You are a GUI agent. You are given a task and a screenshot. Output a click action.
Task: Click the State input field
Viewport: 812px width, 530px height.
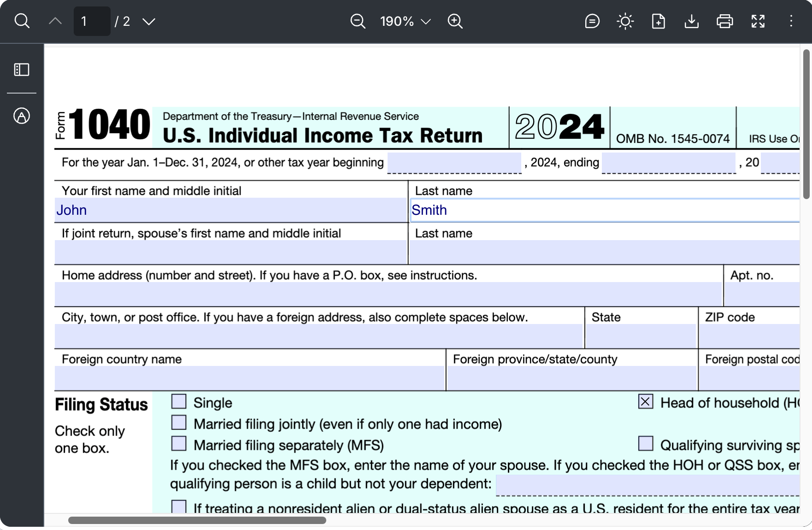tap(641, 336)
